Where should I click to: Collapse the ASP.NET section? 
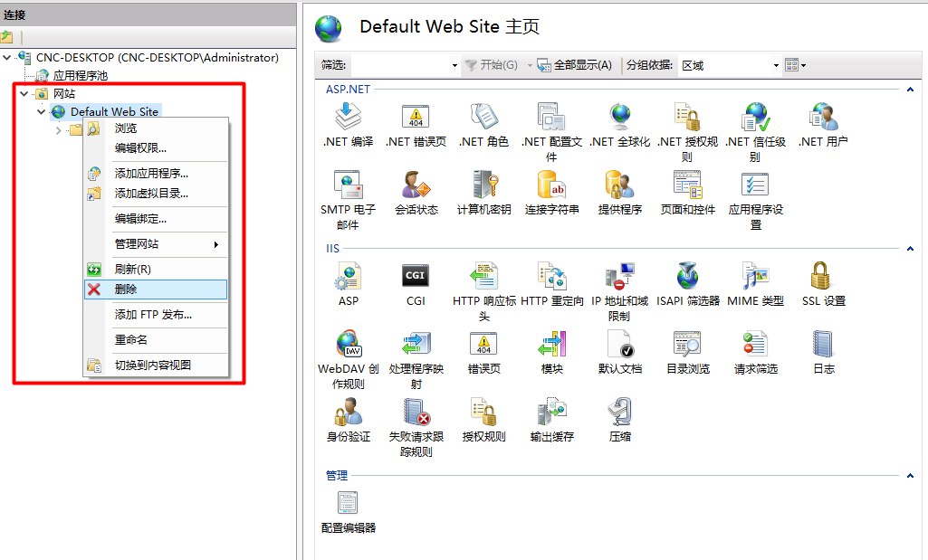click(x=910, y=89)
